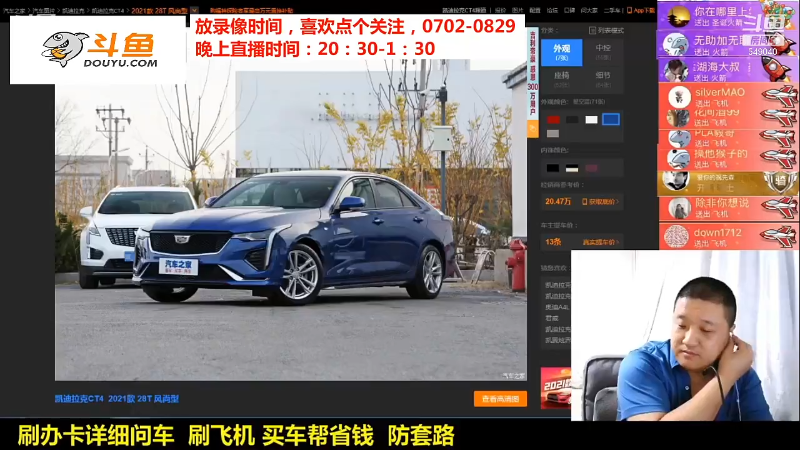Click 除非你想说's avatar in gift list
This screenshot has height=450, width=800.
pyautogui.click(x=679, y=209)
